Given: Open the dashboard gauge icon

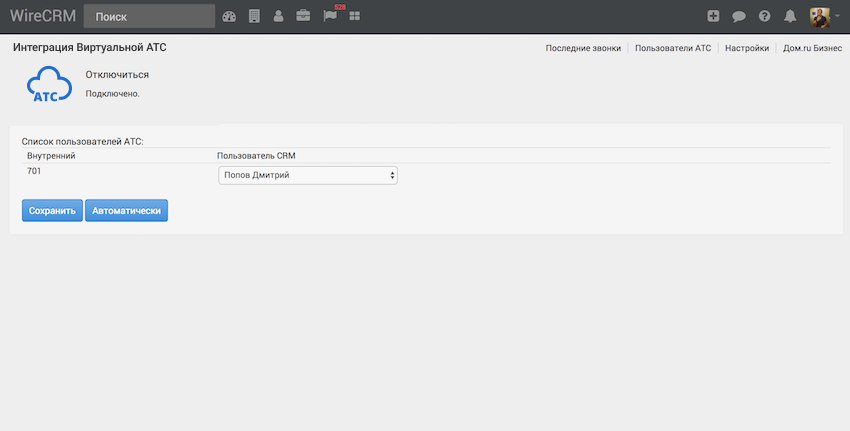Looking at the screenshot, I should pyautogui.click(x=229, y=16).
